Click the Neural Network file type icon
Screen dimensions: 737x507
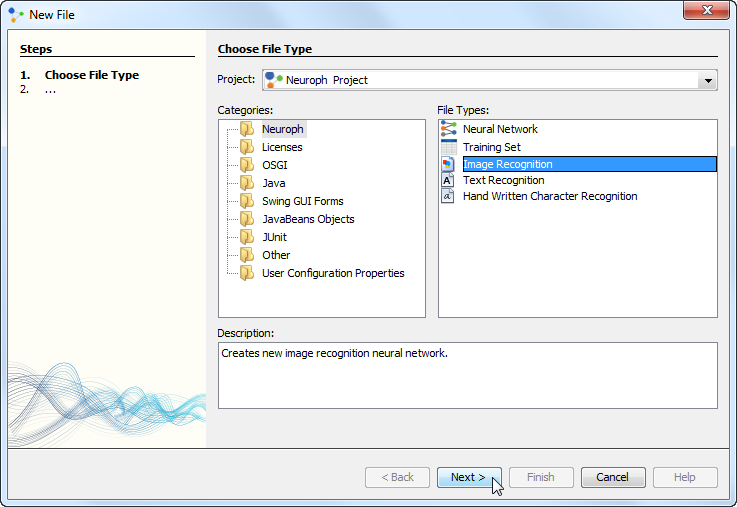(x=448, y=129)
